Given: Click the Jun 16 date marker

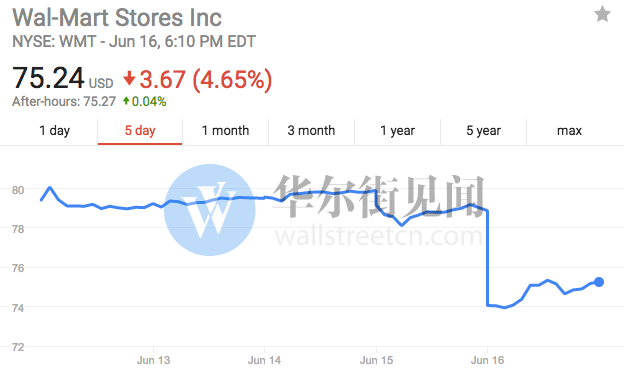Looking at the screenshot, I should click(487, 360).
